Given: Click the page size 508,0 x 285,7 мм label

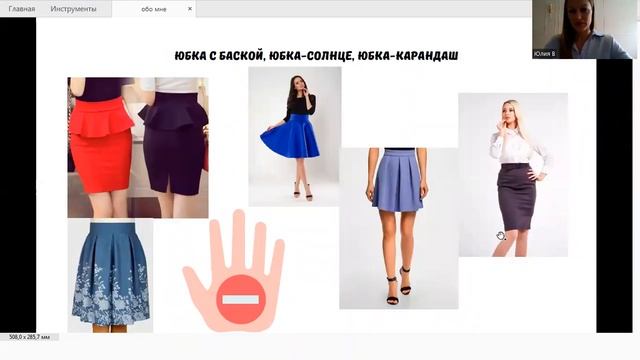Looking at the screenshot, I should [x=29, y=337].
